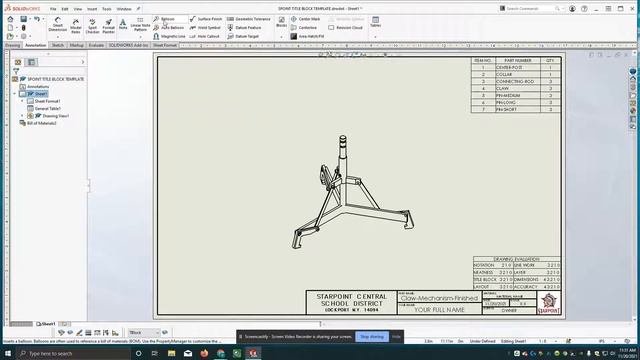Viewport: 640px width, 360px height.
Task: Select the Smart Dimension tool
Action: (x=58, y=24)
